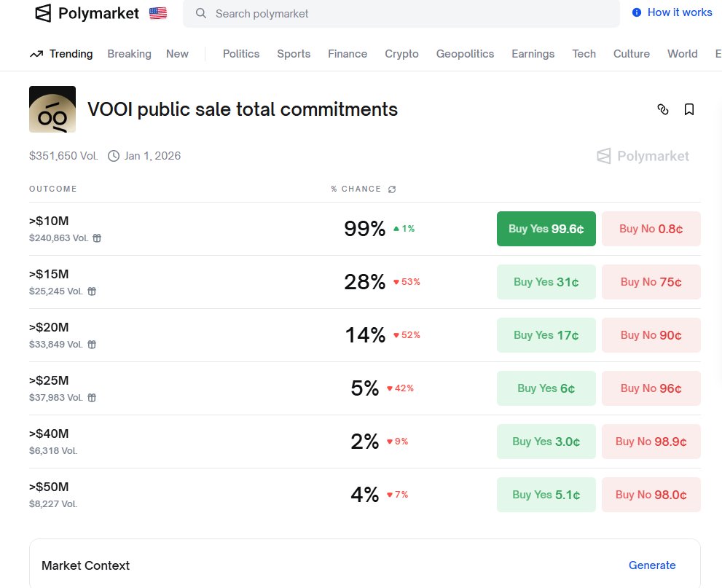Open the Earnings category

point(533,54)
